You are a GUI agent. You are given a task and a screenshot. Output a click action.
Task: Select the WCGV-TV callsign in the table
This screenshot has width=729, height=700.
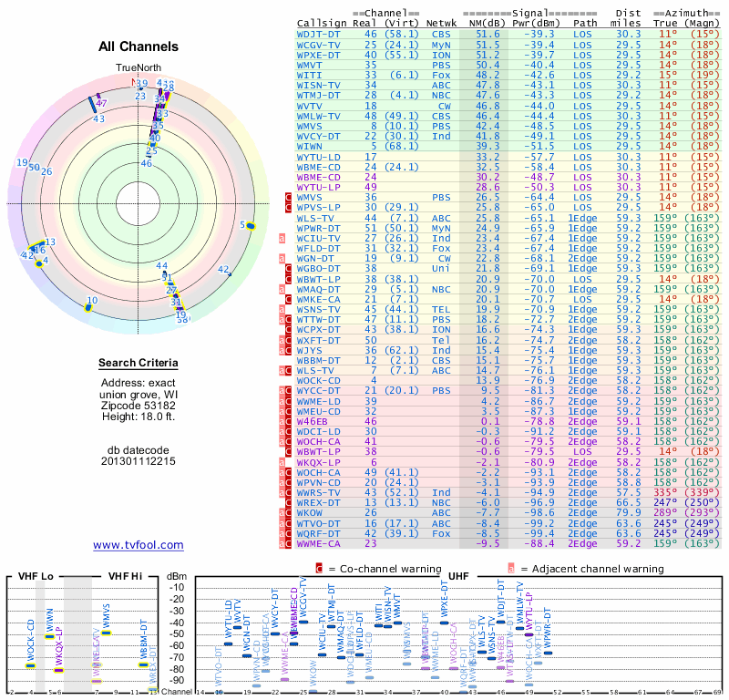[x=318, y=45]
